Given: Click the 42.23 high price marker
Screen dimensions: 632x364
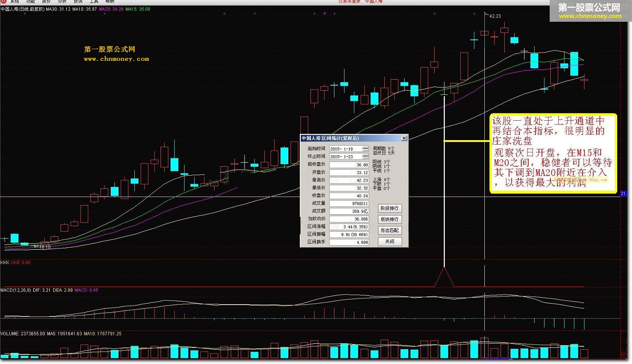Looking at the screenshot, I should pyautogui.click(x=495, y=16).
